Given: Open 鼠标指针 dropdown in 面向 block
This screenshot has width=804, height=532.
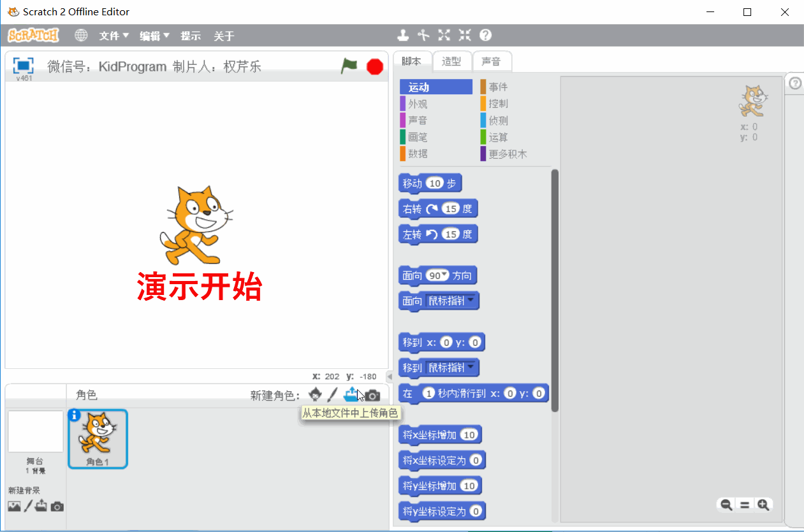Looking at the screenshot, I should [471, 299].
